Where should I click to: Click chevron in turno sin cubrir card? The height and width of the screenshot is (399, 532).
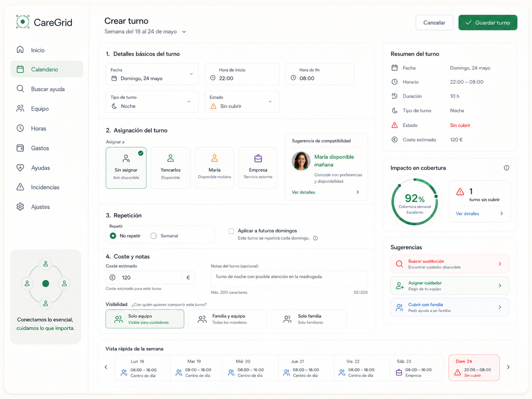click(502, 213)
